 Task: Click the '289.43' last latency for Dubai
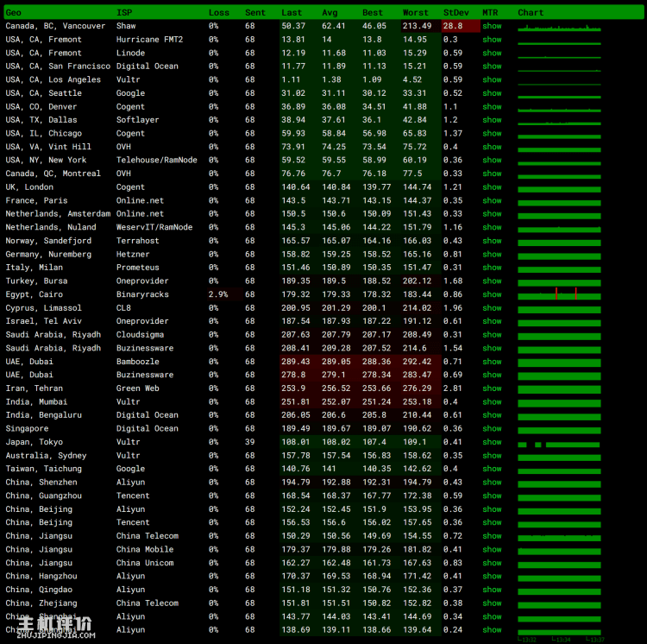point(295,362)
